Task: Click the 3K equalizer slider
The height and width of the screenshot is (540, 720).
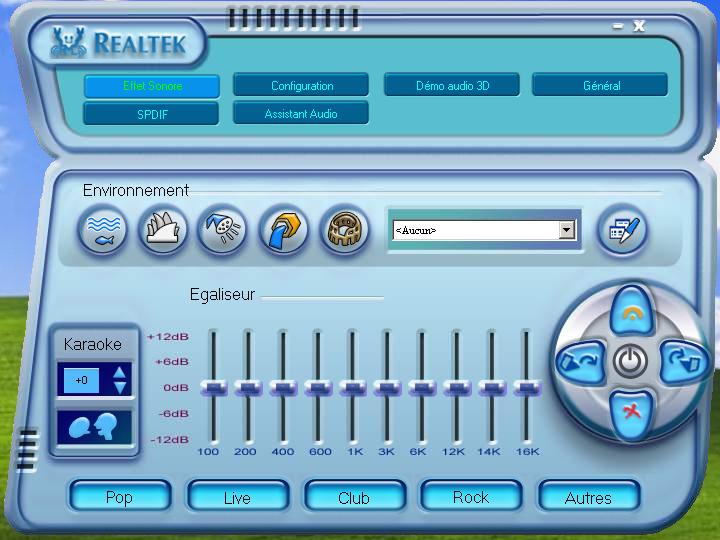Action: point(387,388)
